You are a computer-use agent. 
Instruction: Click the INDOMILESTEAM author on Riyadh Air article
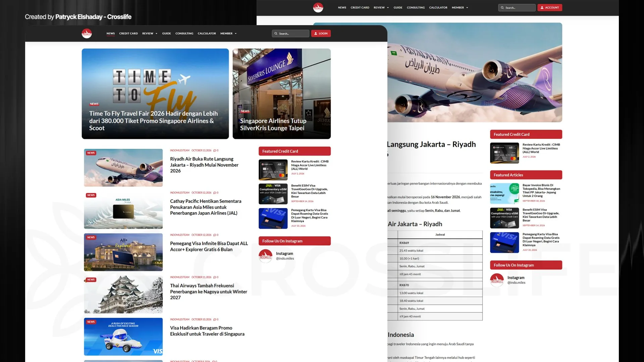[179, 150]
